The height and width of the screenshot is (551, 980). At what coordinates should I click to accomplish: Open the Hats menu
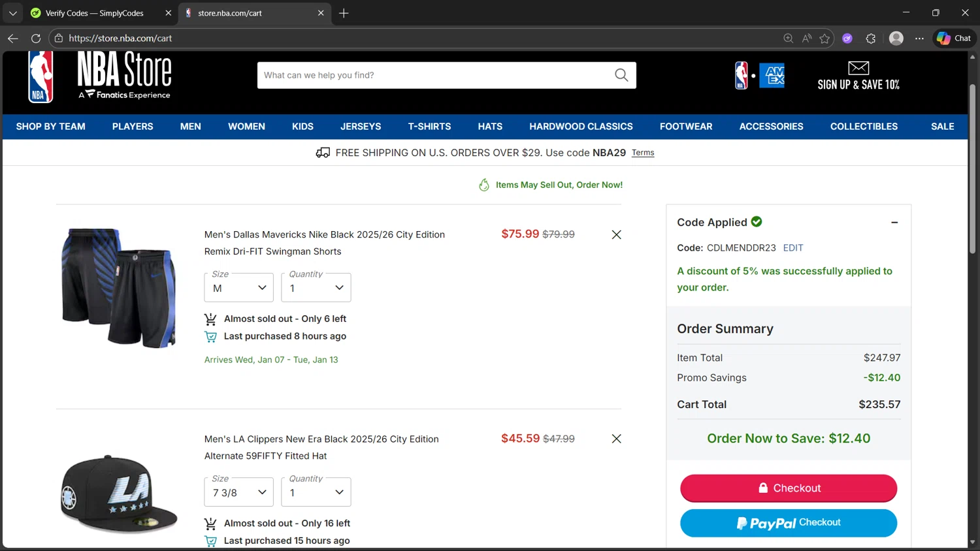pos(490,127)
